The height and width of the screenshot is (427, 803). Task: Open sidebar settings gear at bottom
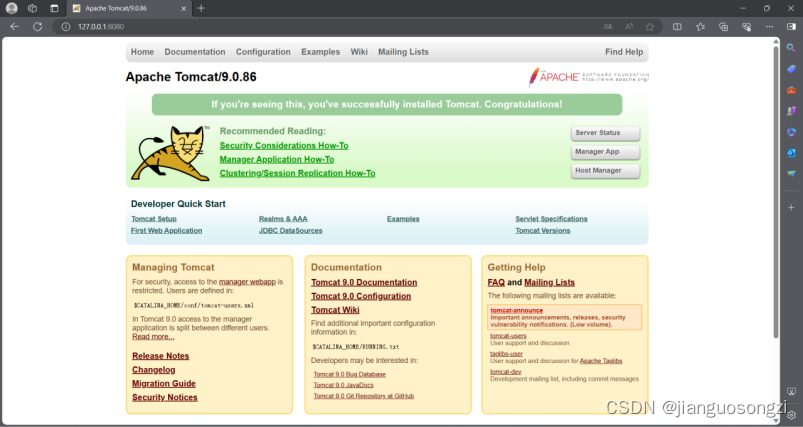pos(792,415)
